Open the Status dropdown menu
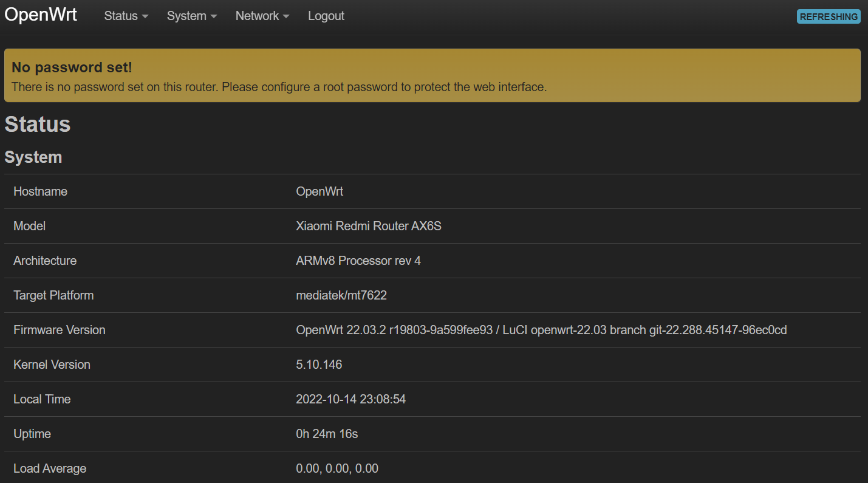This screenshot has width=868, height=483. click(126, 16)
